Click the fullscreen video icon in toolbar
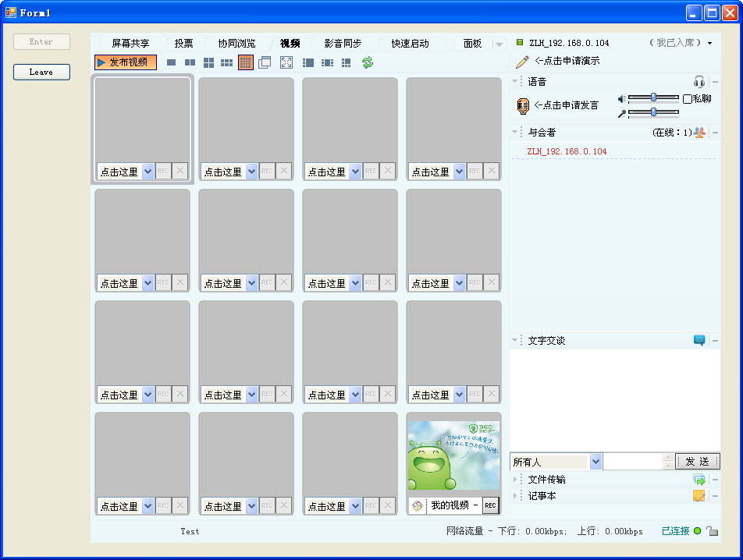Viewport: 743px width, 560px height. point(286,62)
